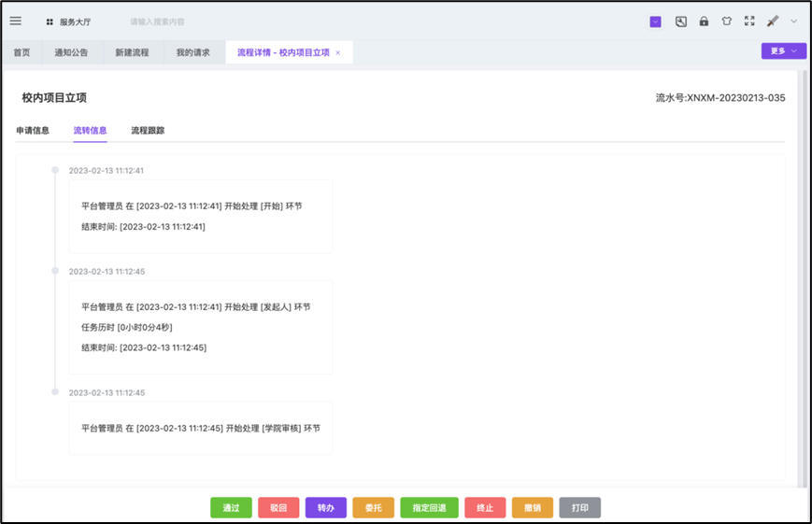The width and height of the screenshot is (812, 524).
Task: Click the gray 打印 button
Action: pos(579,508)
